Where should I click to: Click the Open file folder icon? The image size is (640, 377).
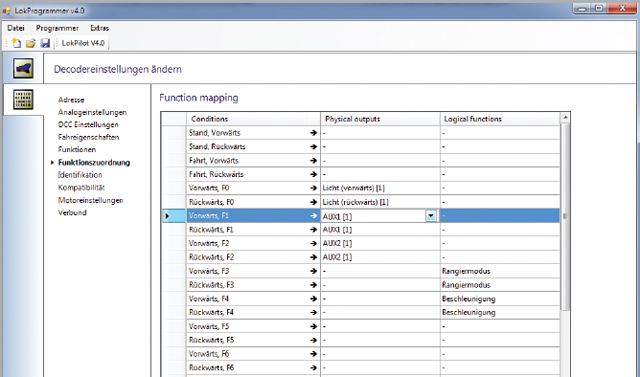click(x=31, y=43)
